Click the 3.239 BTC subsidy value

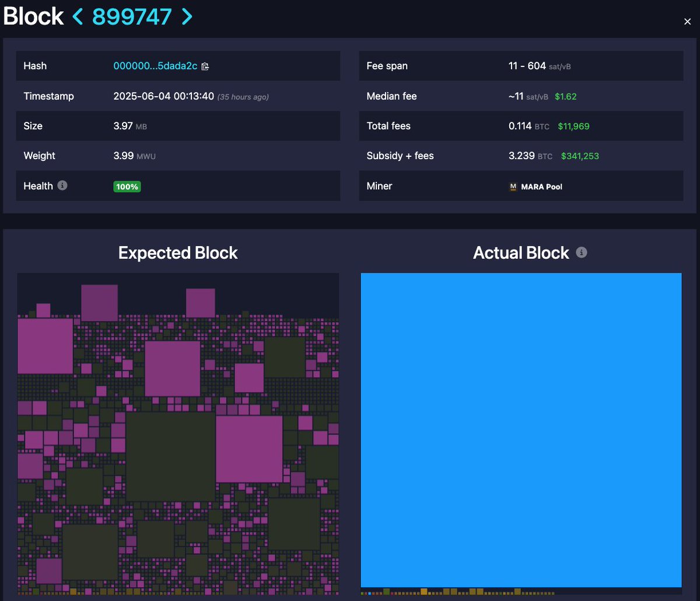tap(530, 156)
